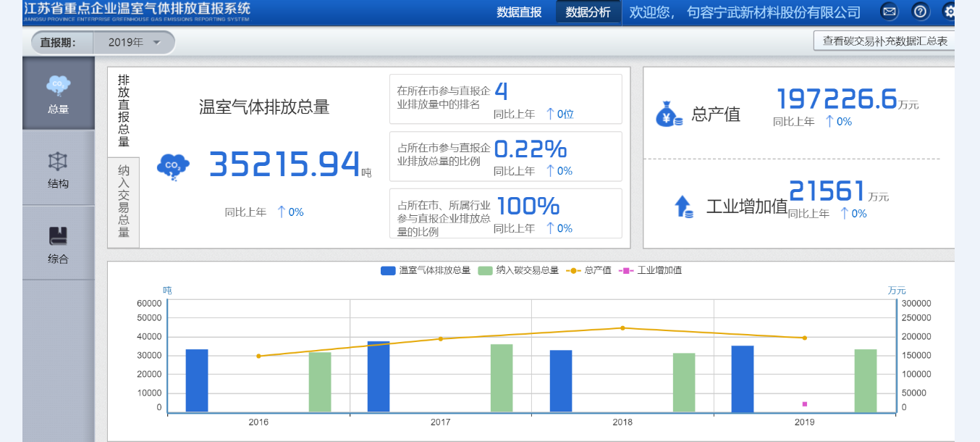Select the 纳入交易总量 vertical tab

tap(123, 201)
